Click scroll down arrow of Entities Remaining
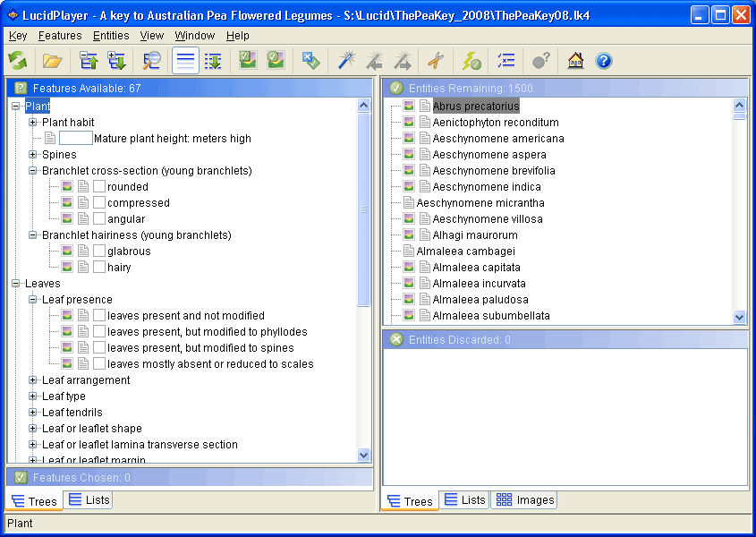Image resolution: width=756 pixels, height=537 pixels. pos(739,317)
